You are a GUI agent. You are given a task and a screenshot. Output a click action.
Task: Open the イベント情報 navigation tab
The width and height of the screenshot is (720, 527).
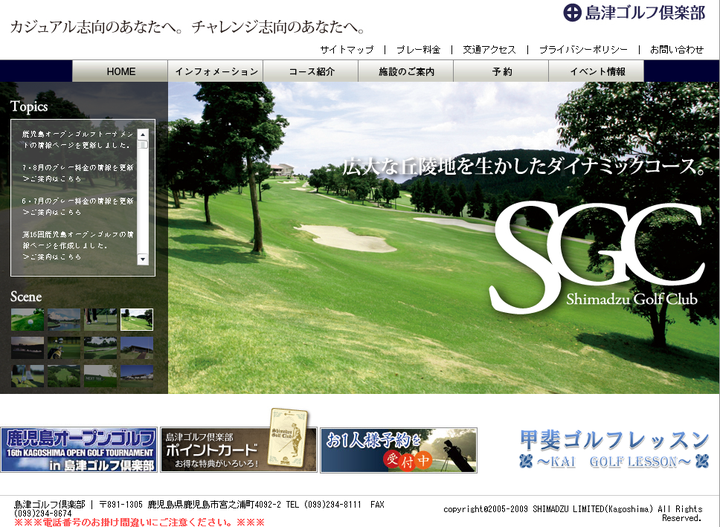click(597, 71)
